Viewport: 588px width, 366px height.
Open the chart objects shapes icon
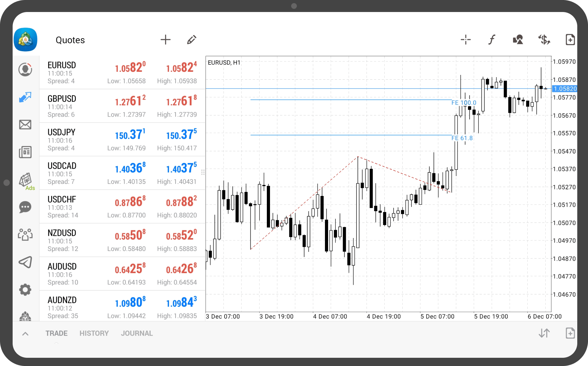pos(518,40)
